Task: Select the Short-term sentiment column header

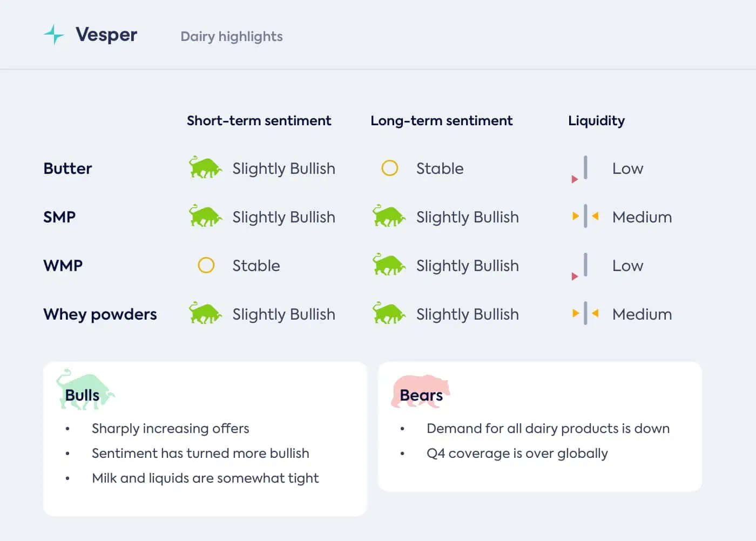Action: [259, 120]
